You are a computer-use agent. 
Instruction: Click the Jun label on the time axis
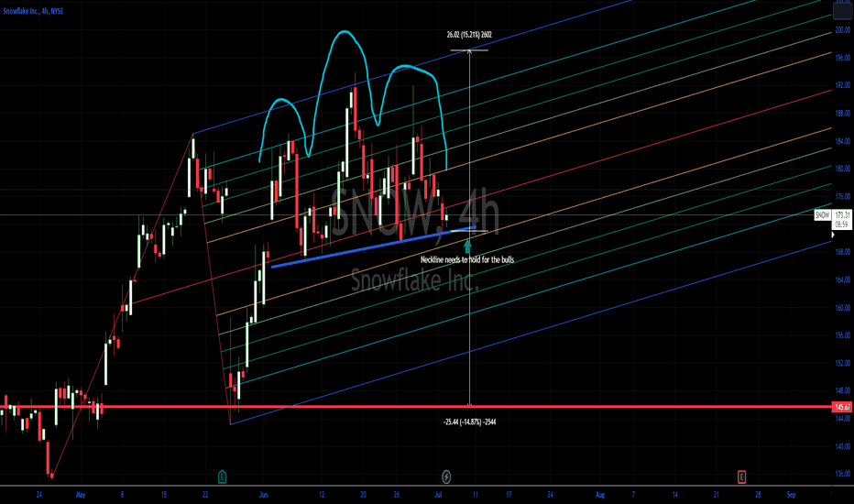pos(264,495)
